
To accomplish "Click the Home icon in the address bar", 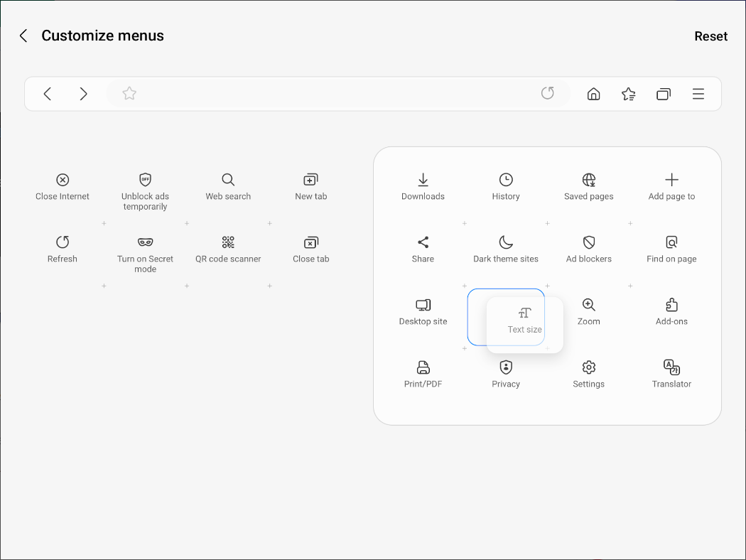I will tap(593, 93).
